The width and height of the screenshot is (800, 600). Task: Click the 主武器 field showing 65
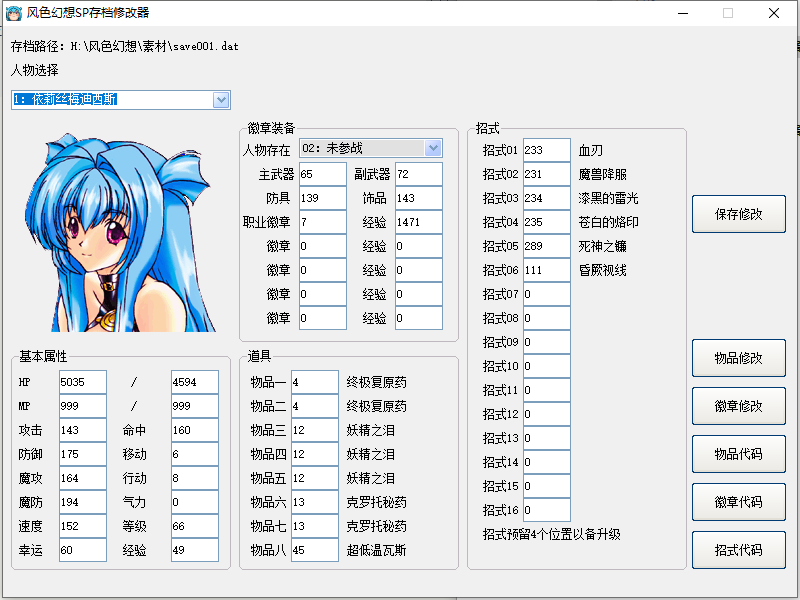(x=322, y=172)
